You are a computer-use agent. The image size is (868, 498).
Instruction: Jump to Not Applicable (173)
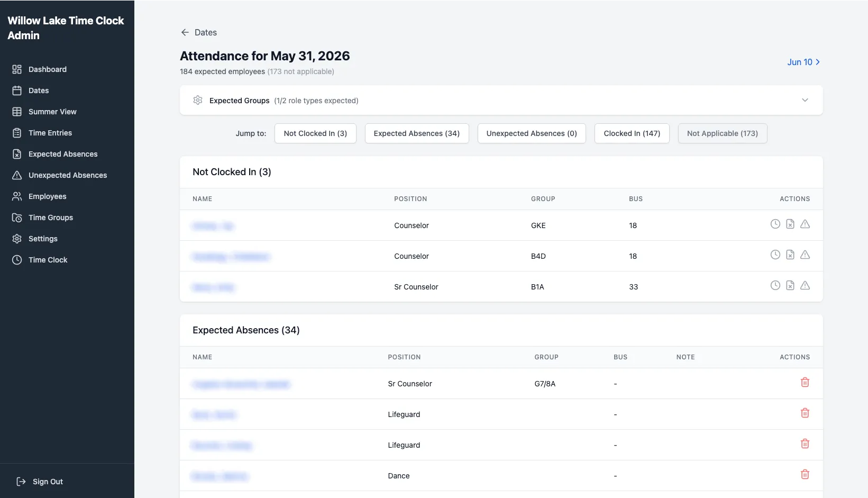click(x=723, y=133)
